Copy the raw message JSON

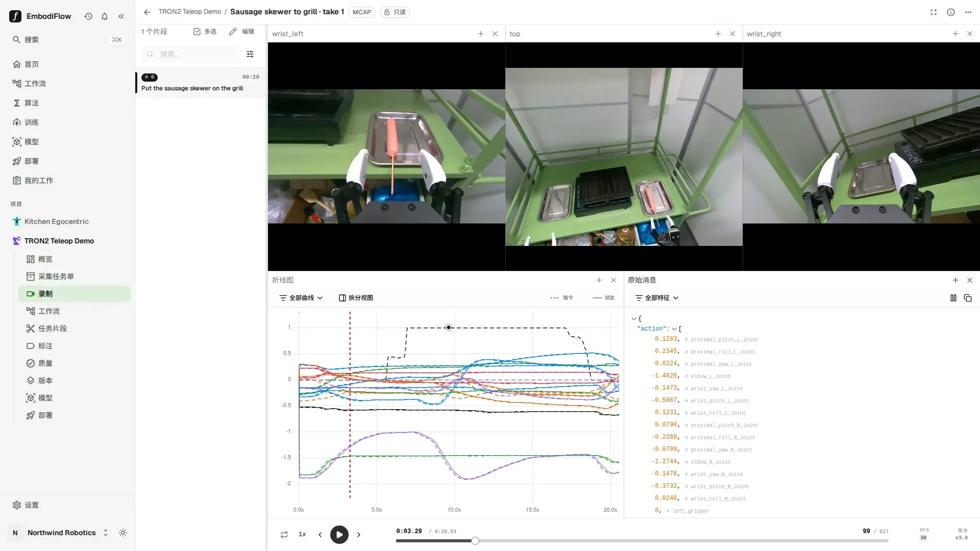point(968,298)
